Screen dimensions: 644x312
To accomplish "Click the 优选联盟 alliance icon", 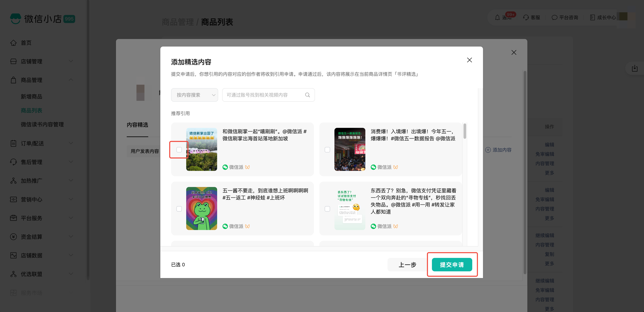I will [x=13, y=274].
